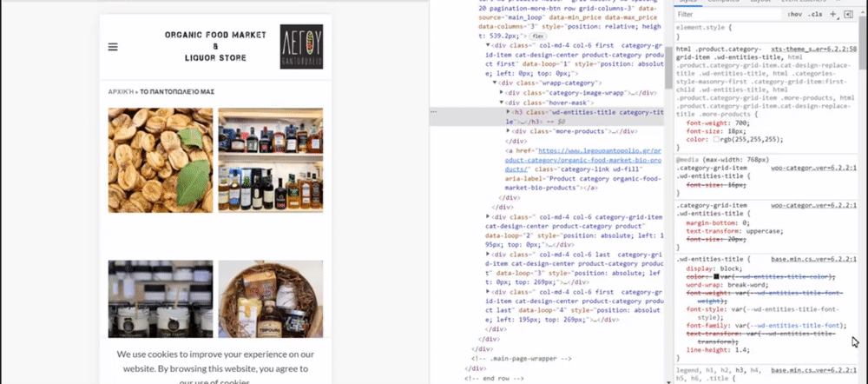Toggle the :hov element state panel
The height and width of the screenshot is (384, 868).
794,15
